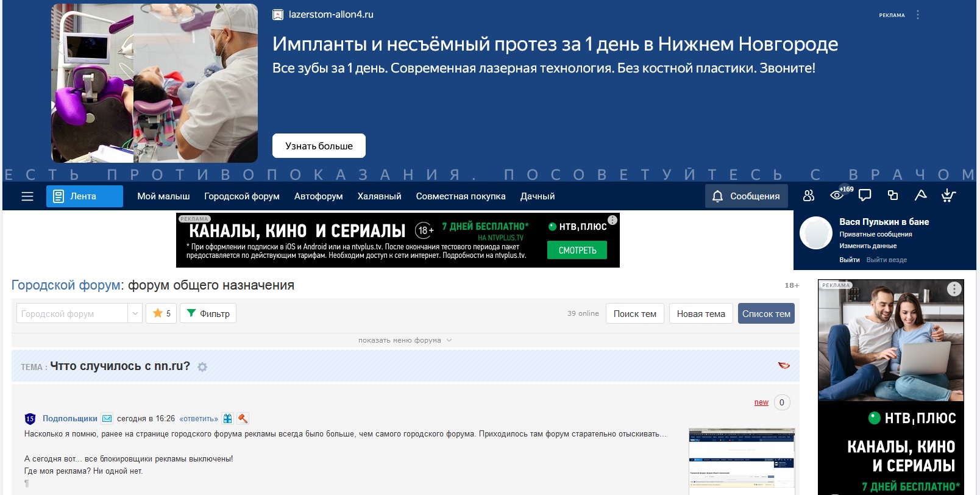Image resolution: width=980 pixels, height=495 pixels.
Task: Open the Городской форум dropdown selector
Action: pos(79,313)
